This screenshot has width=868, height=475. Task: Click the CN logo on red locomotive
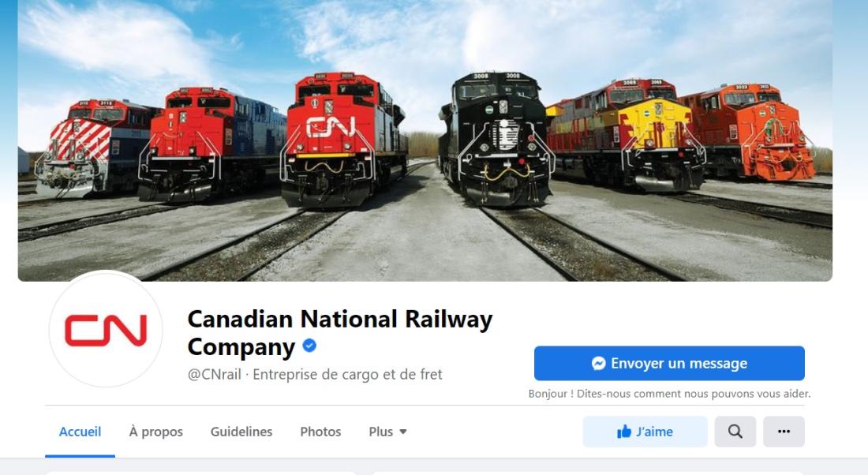pos(331,127)
